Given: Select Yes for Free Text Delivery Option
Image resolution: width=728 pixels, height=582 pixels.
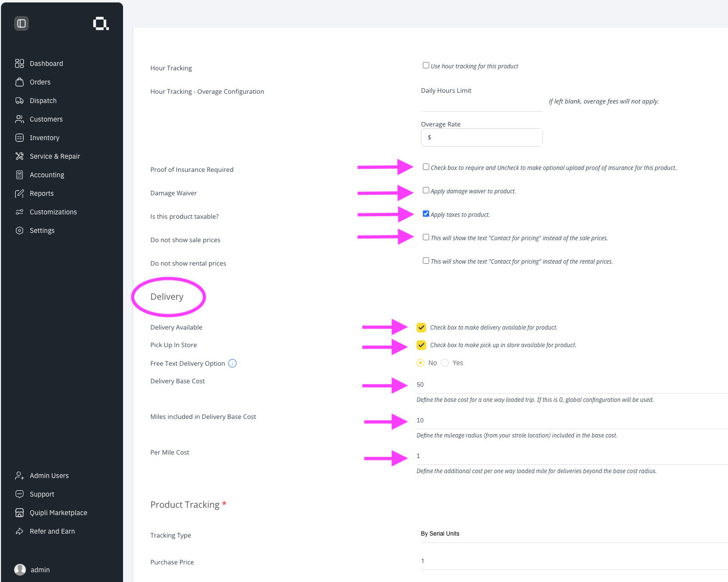Looking at the screenshot, I should click(445, 363).
